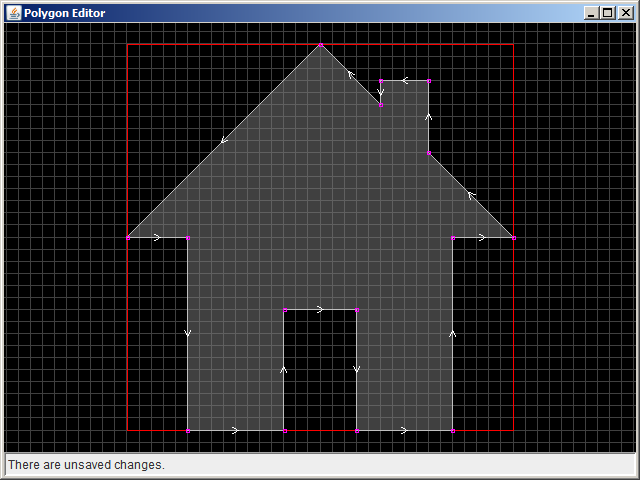640x480 pixels.
Task: Pick the vertex where the chimney meets the right roof
Action: (429, 153)
